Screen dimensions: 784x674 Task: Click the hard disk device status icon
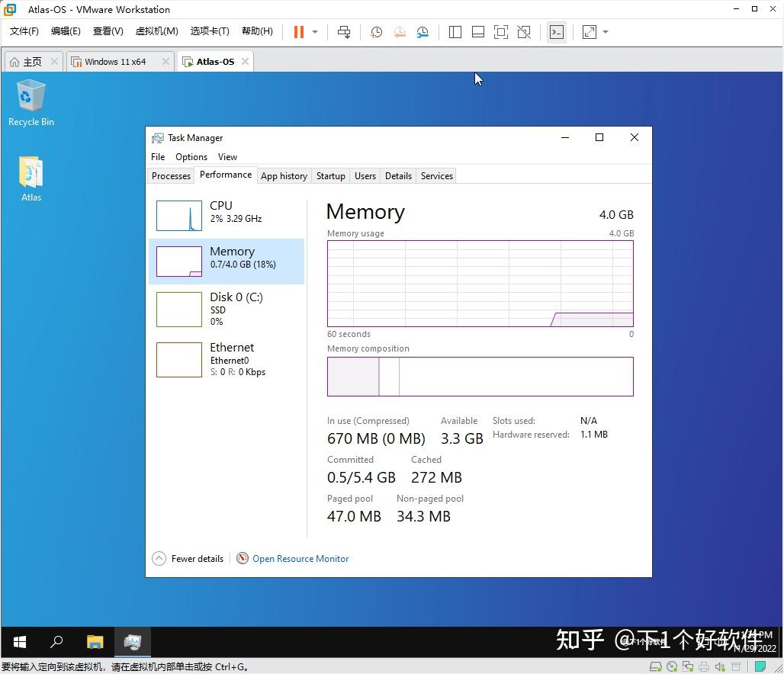coord(655,666)
